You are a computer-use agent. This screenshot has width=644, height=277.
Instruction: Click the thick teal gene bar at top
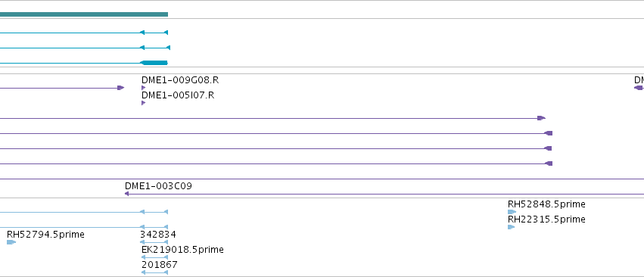pyautogui.click(x=84, y=14)
